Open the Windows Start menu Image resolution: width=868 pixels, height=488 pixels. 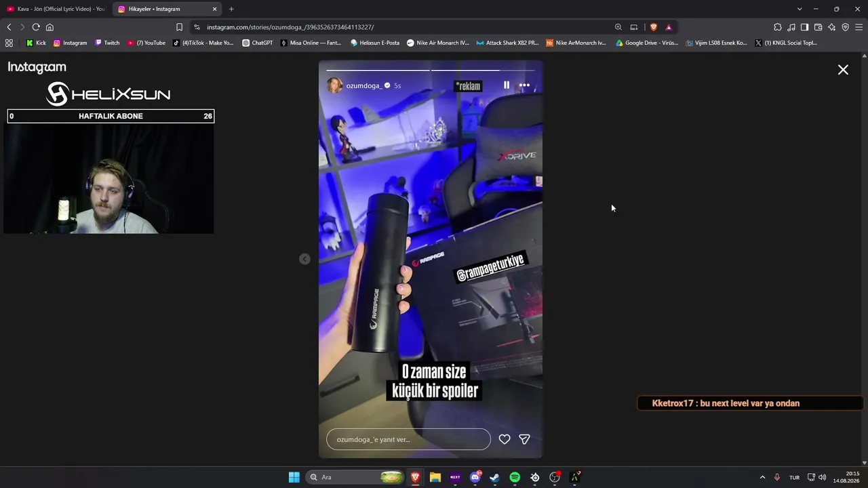click(294, 477)
